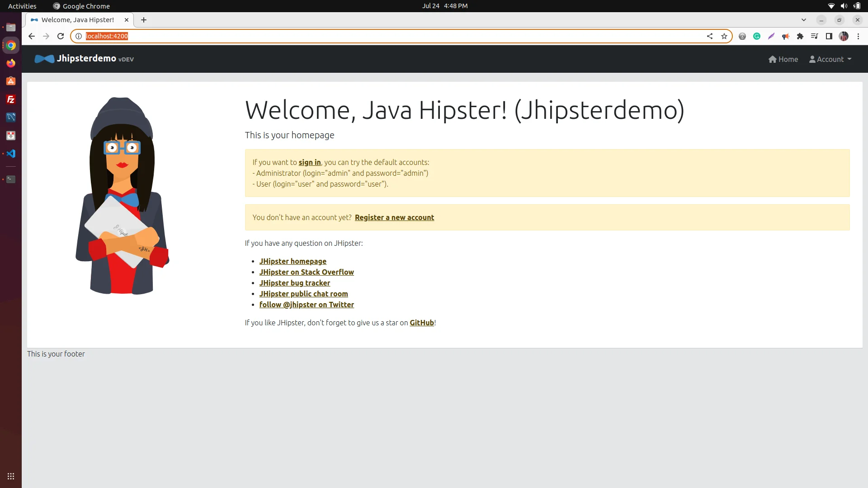Click the 'Welcome, Java Hipster!' heading
868x488 pixels.
(465, 110)
